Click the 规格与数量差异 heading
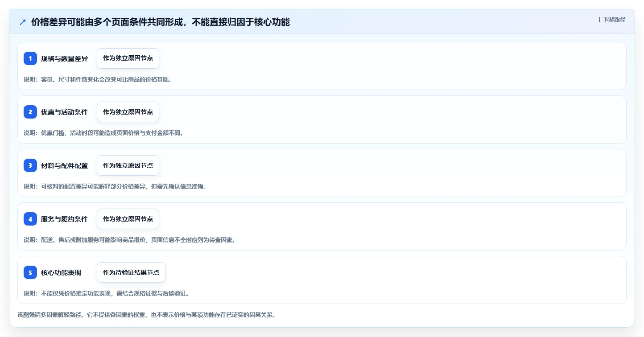The height and width of the screenshot is (337, 644). 64,58
